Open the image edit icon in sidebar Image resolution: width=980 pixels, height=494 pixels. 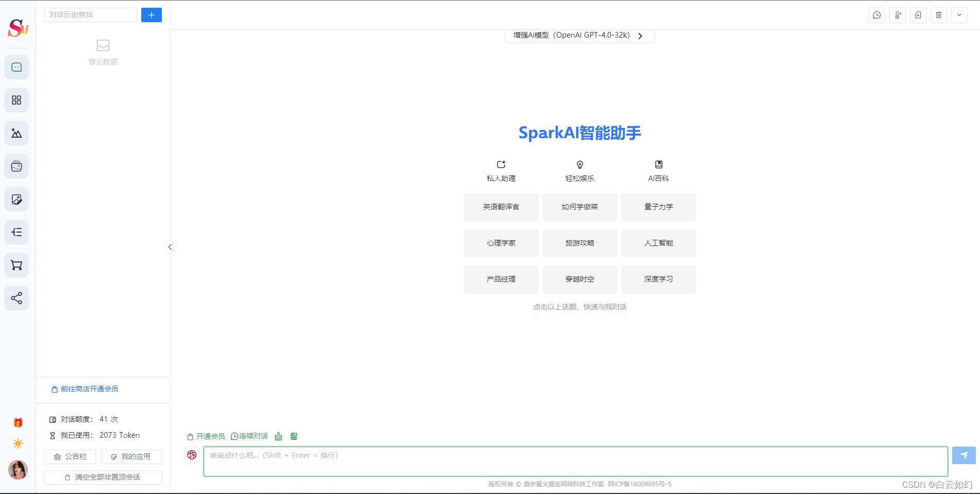[16, 199]
